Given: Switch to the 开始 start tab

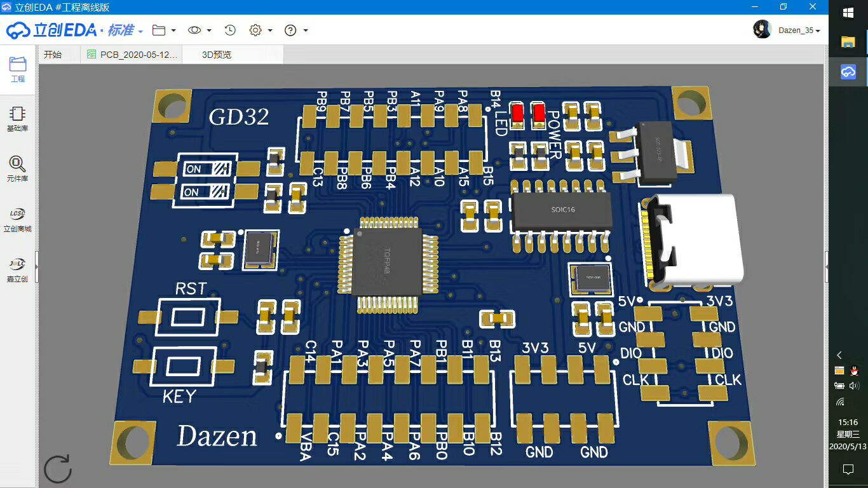Looking at the screenshot, I should (54, 54).
